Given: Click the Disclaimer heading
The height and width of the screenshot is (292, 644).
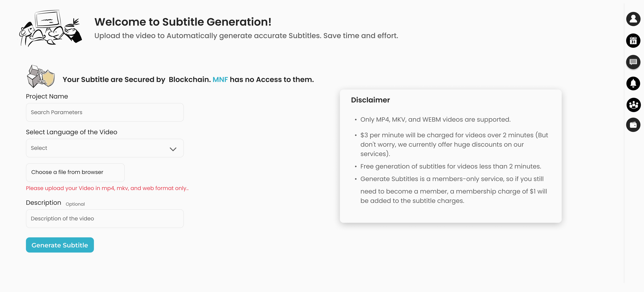Looking at the screenshot, I should pyautogui.click(x=370, y=100).
